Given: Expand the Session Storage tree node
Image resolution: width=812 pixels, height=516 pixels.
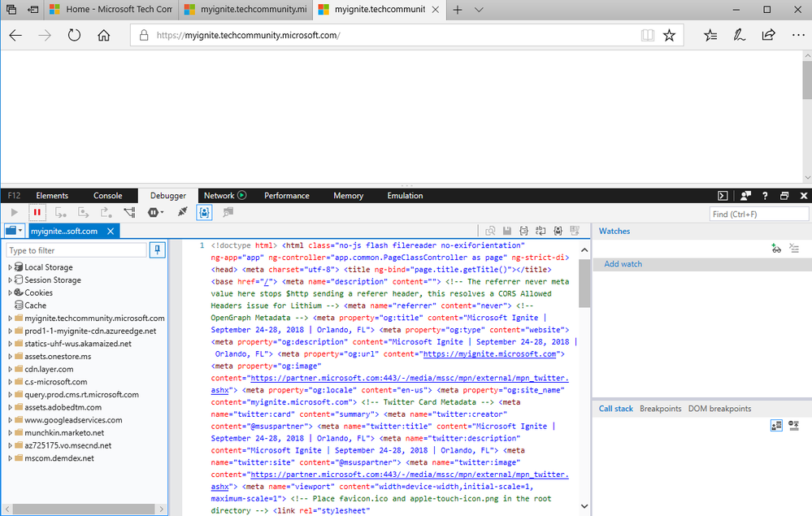Looking at the screenshot, I should (10, 280).
